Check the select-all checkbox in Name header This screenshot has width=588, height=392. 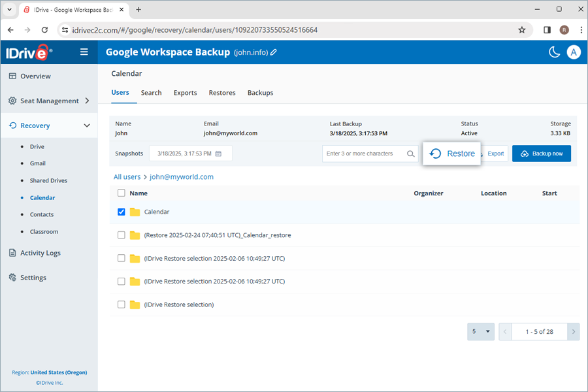click(x=121, y=193)
